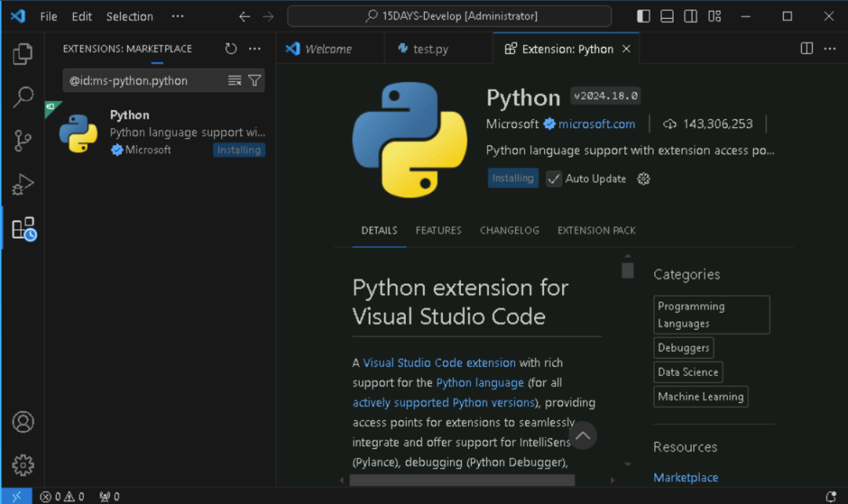Image resolution: width=848 pixels, height=504 pixels.
Task: Open the EXTENSION PACK tab
Action: tap(597, 230)
